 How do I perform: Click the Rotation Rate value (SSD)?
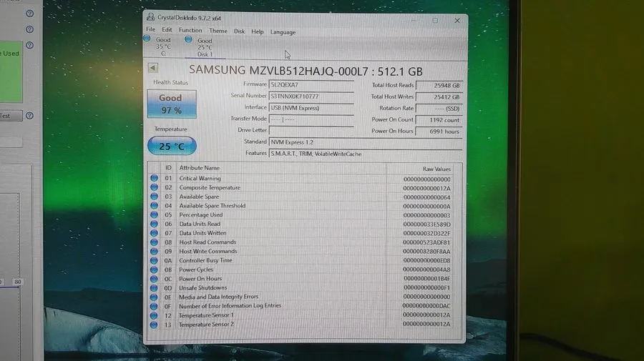(x=439, y=109)
